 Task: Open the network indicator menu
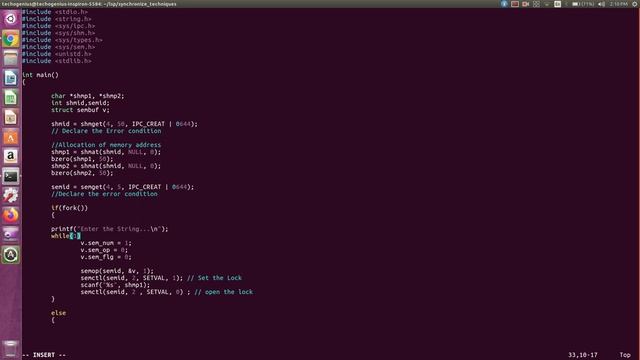(547, 4)
